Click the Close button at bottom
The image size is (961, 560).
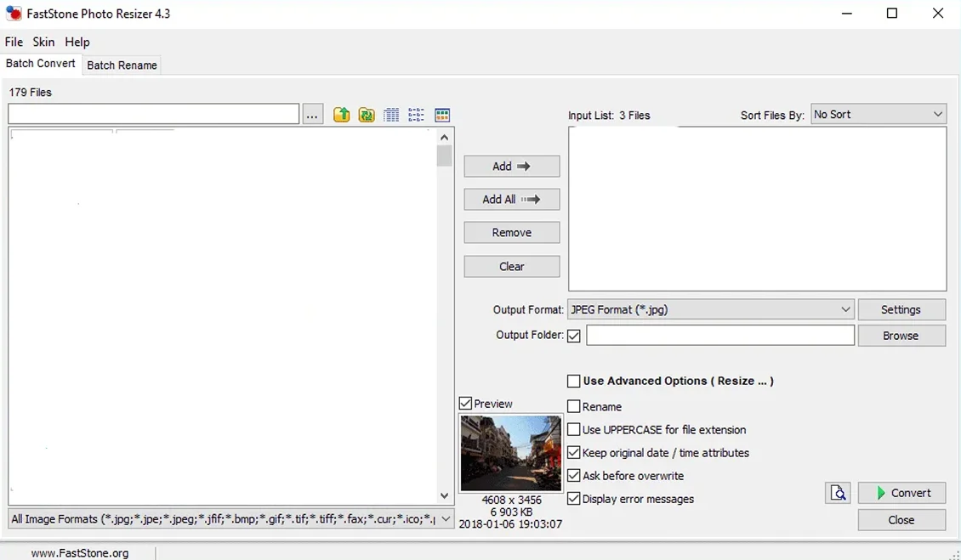pyautogui.click(x=901, y=519)
